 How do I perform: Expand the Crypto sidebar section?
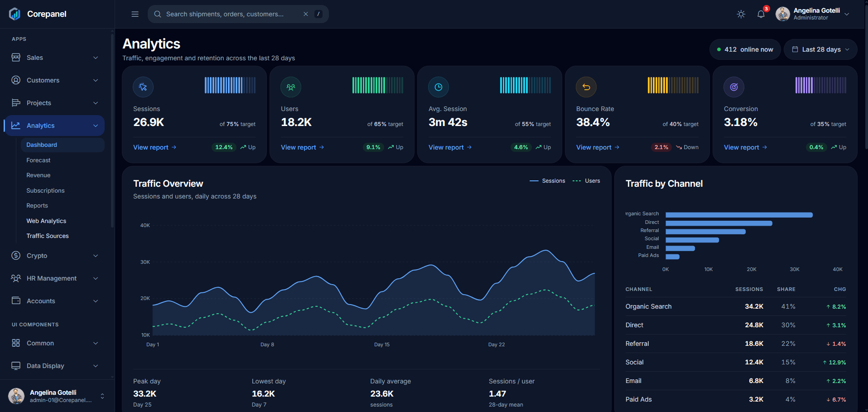point(54,256)
